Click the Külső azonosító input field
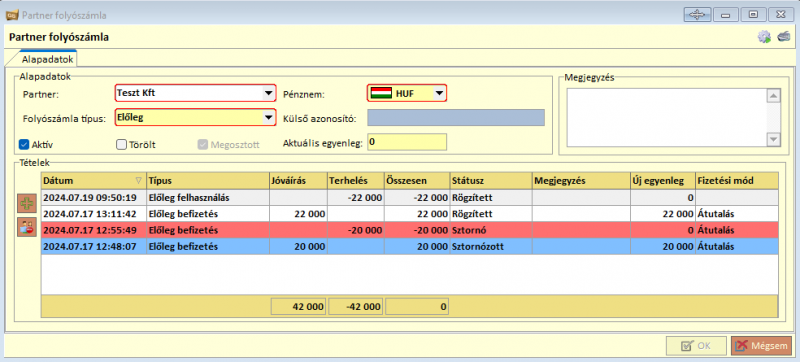The height and width of the screenshot is (362, 800). tap(456, 118)
